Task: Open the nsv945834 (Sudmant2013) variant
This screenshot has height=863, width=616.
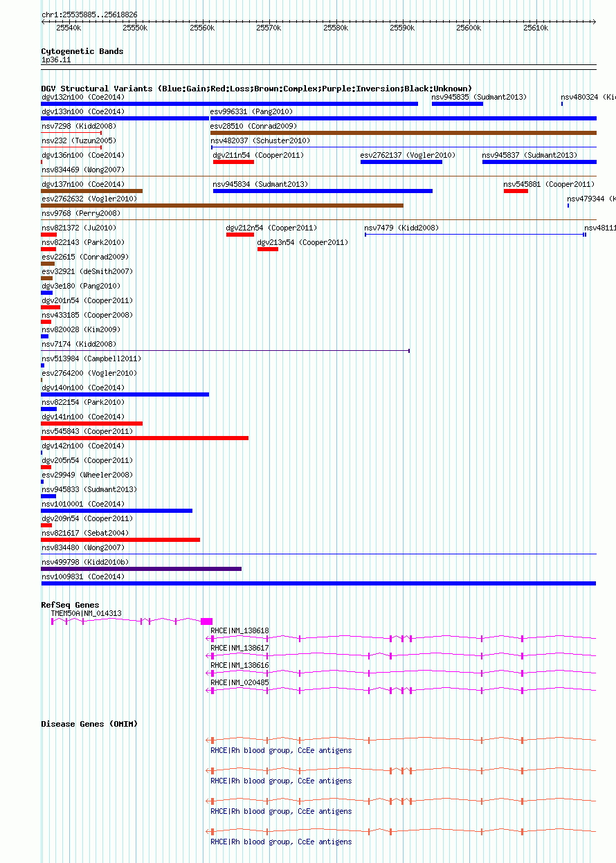Action: (323, 191)
